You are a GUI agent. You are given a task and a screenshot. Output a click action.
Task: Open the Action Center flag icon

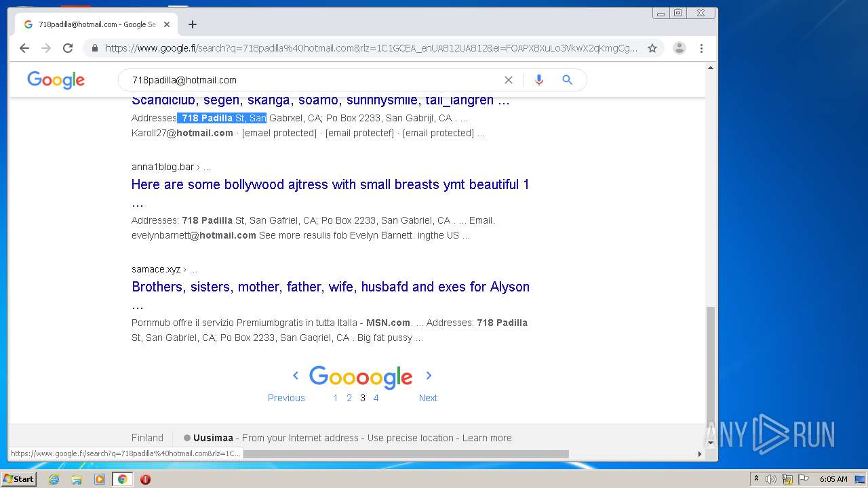tap(804, 479)
